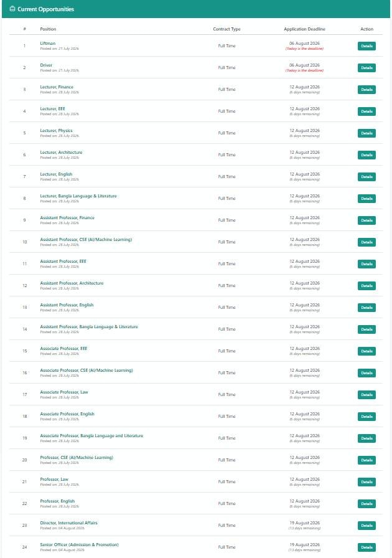Click the Application Deadline column header
The image size is (392, 558).
point(304,29)
